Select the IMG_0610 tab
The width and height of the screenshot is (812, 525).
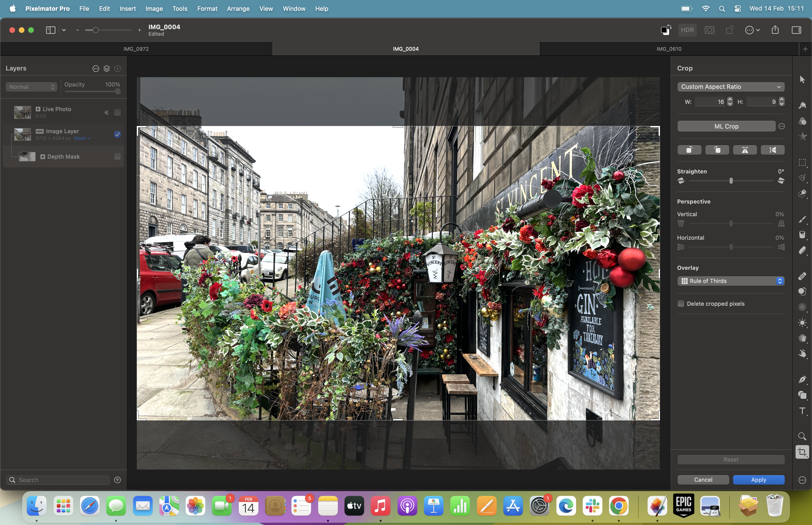668,49
